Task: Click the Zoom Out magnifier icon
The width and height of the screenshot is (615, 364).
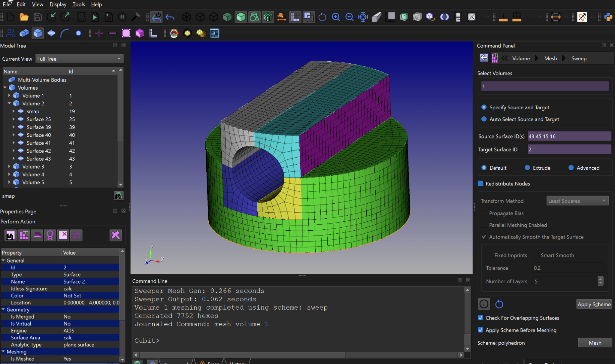Action: (349, 17)
